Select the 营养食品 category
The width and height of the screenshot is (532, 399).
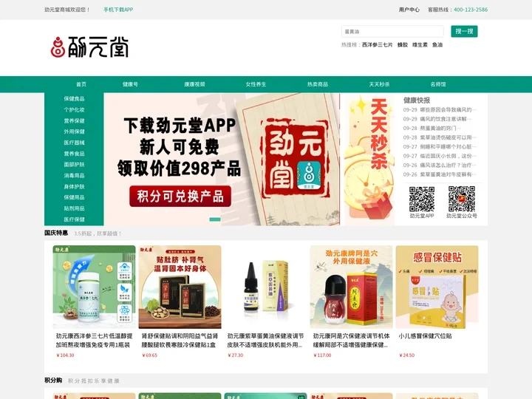[74, 154]
